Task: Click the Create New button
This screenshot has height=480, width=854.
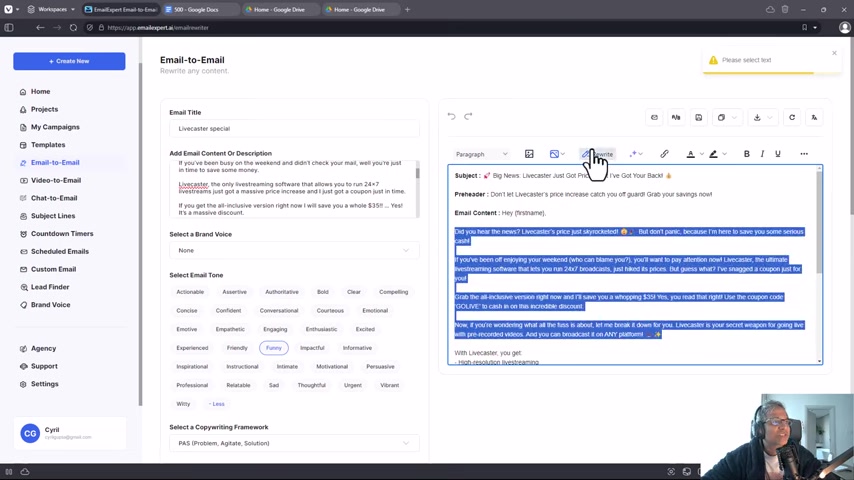Action: pos(69,61)
